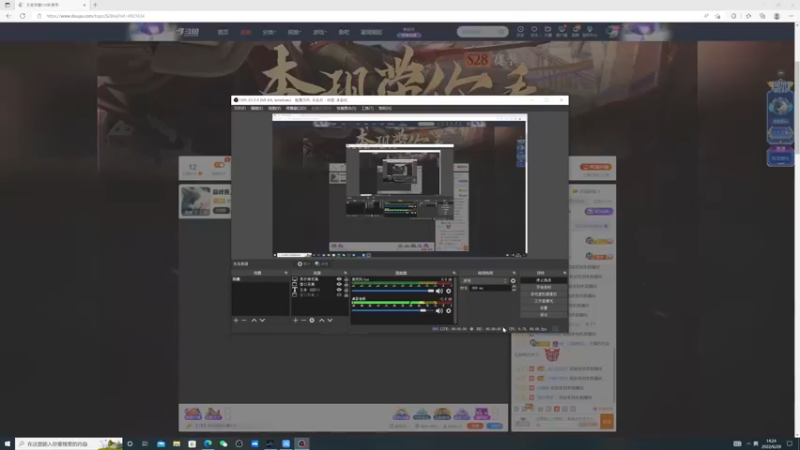Open the View menu in OBS
Viewport: 800px width, 450px height.
pos(274,108)
